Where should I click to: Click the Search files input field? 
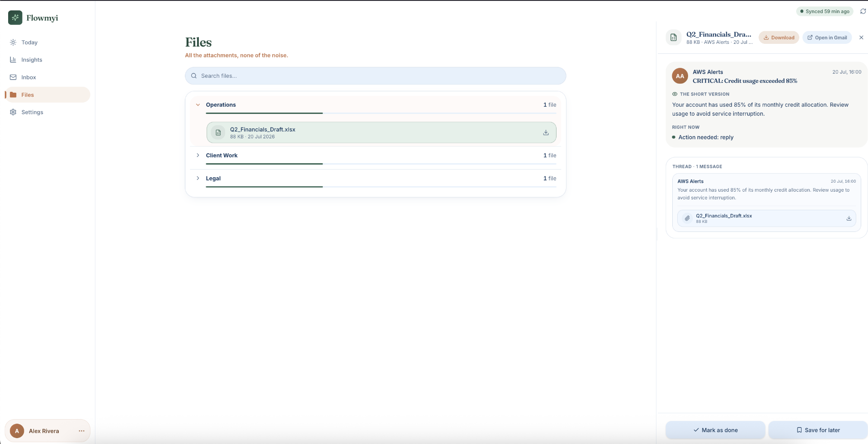[x=375, y=76]
